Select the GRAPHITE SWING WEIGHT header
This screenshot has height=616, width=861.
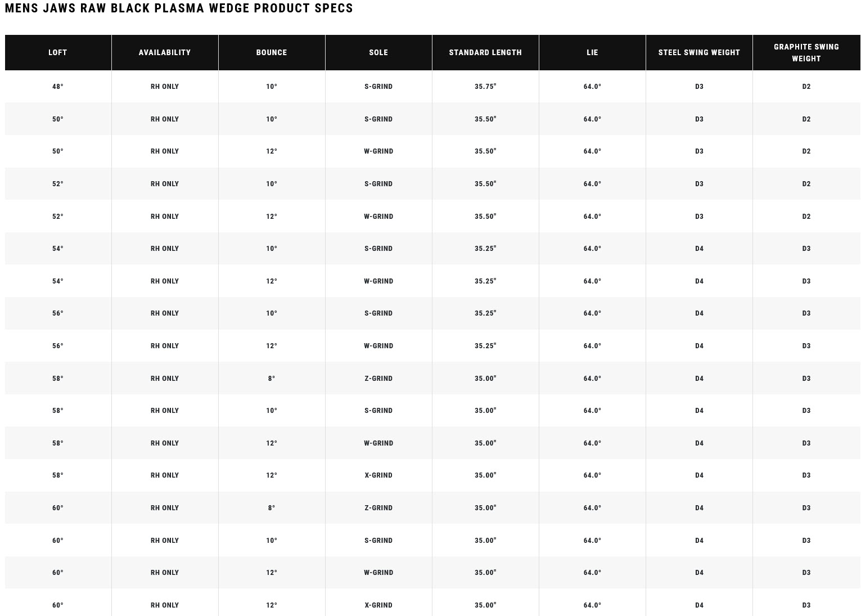tap(806, 52)
